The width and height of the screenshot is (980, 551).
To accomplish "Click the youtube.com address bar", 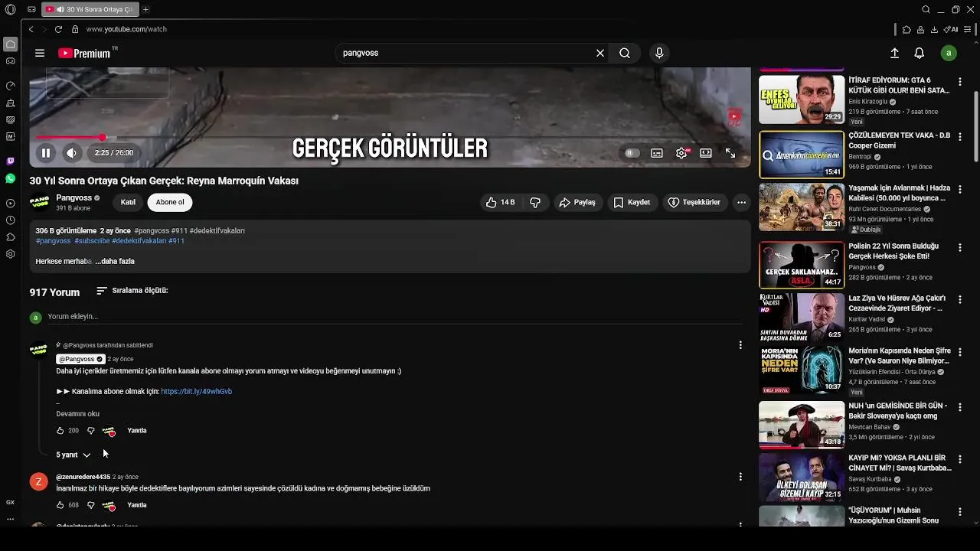I will [126, 29].
